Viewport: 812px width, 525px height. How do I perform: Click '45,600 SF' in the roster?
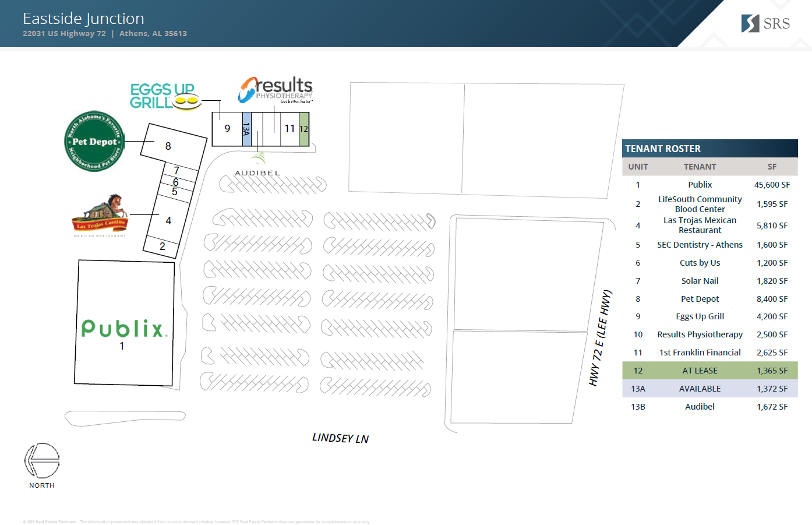772,185
